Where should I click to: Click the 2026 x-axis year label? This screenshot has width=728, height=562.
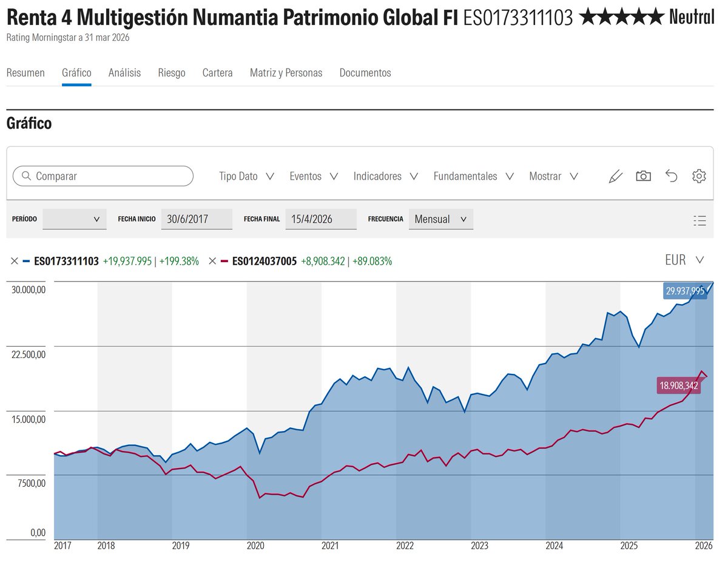pyautogui.click(x=703, y=546)
